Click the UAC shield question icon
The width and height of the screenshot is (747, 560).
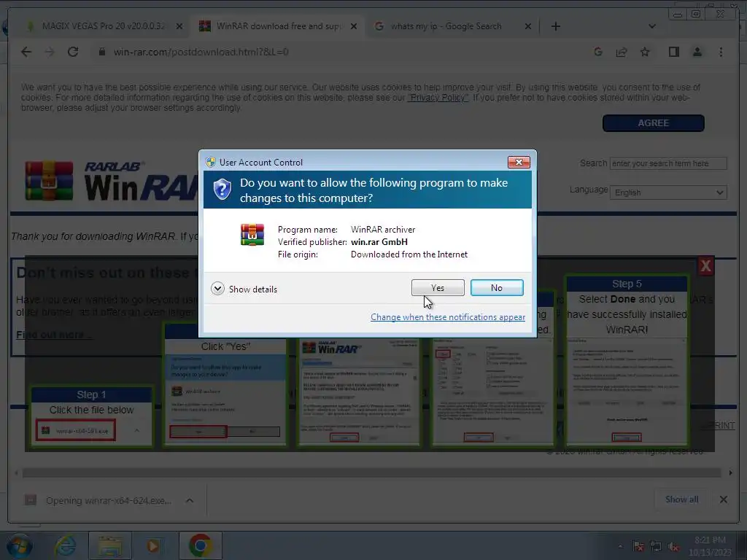222,190
